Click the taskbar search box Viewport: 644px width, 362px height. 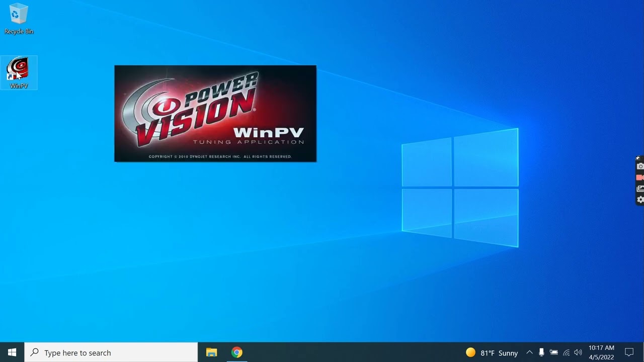(111, 352)
